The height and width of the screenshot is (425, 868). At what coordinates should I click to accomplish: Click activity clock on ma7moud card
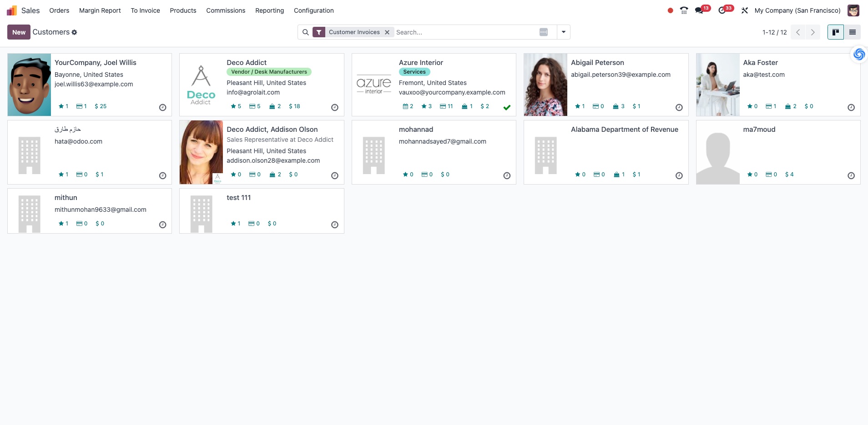click(851, 176)
